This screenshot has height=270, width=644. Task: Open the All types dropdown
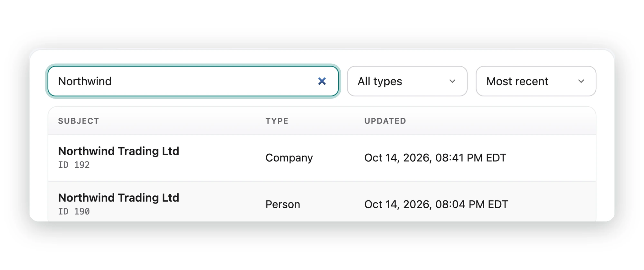(x=407, y=81)
